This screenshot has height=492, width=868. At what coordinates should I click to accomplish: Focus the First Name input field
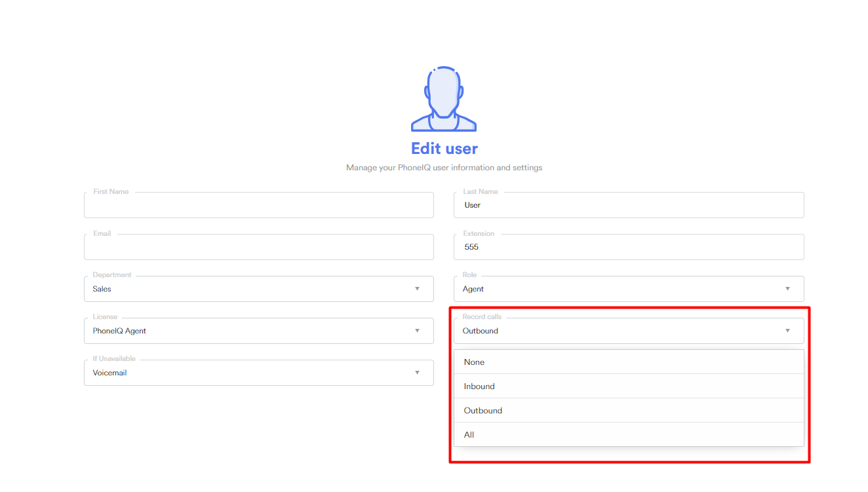(258, 205)
